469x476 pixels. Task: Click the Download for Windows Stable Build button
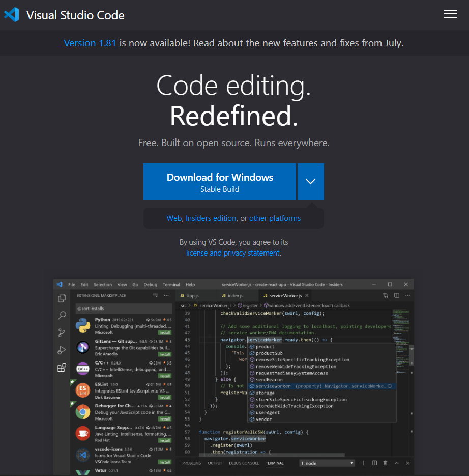[x=220, y=182]
